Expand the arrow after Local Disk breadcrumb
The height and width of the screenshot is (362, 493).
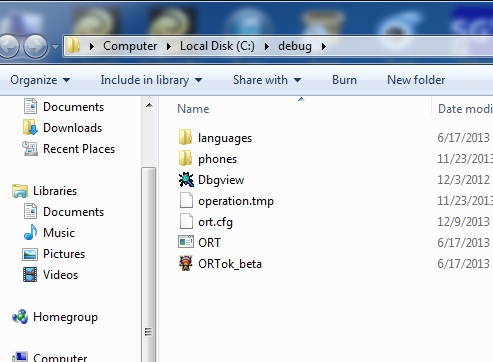(267, 46)
